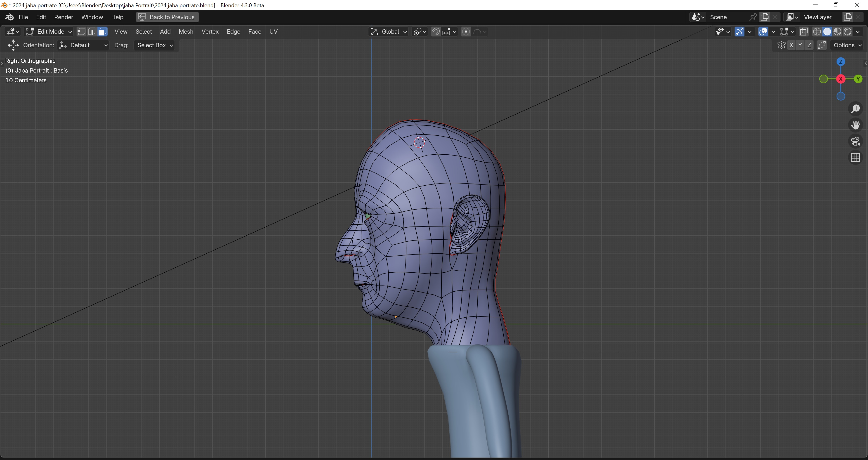The width and height of the screenshot is (868, 460).
Task: Open the Help menu
Action: tap(117, 17)
